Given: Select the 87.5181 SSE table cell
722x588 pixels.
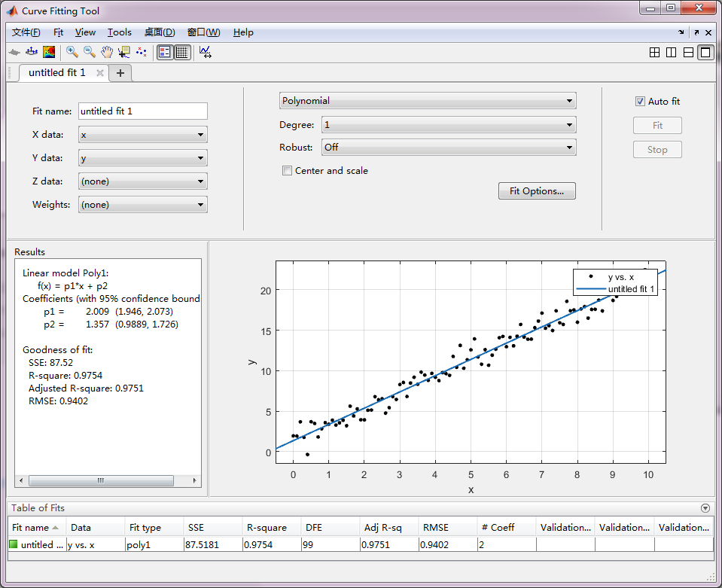Looking at the screenshot, I should (x=213, y=545).
